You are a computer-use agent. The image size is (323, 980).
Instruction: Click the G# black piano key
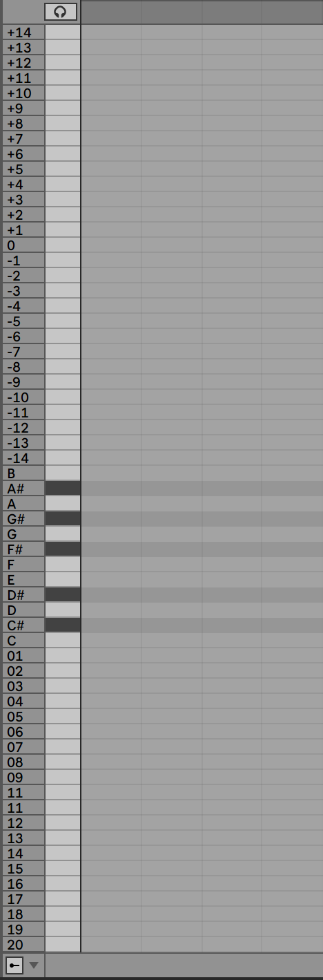(x=63, y=518)
